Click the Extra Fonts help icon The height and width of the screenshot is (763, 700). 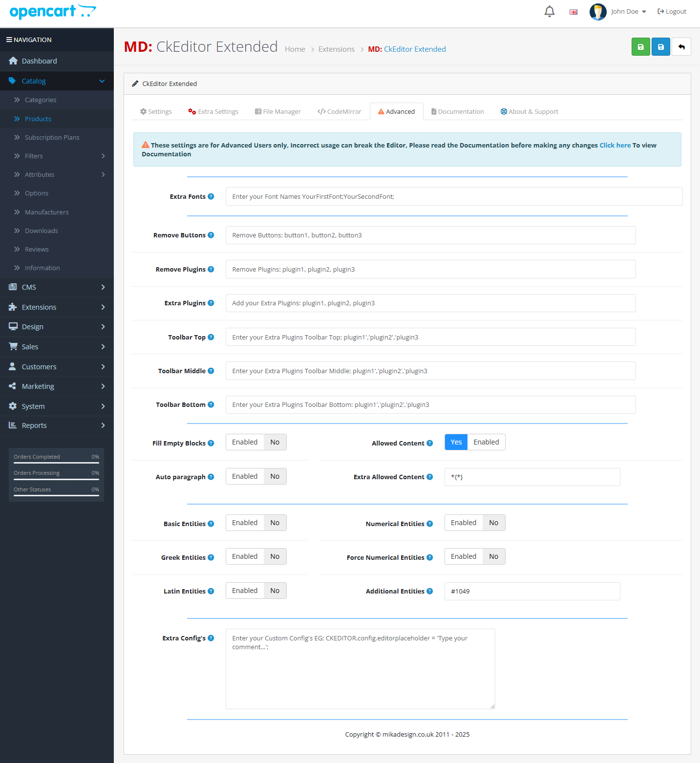(211, 196)
